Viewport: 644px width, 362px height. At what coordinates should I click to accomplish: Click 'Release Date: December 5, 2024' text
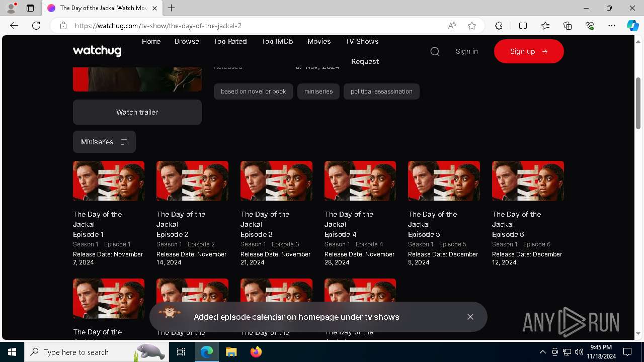[x=443, y=258]
